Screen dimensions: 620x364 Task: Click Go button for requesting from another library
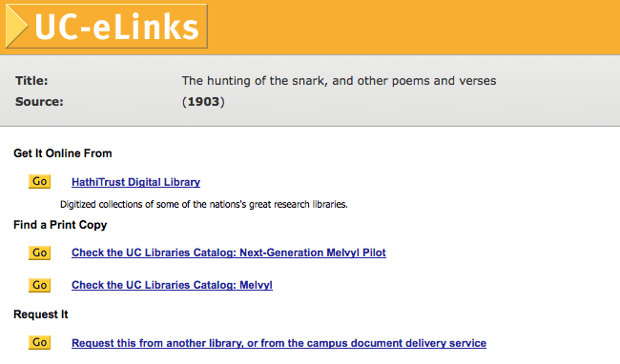coord(39,342)
